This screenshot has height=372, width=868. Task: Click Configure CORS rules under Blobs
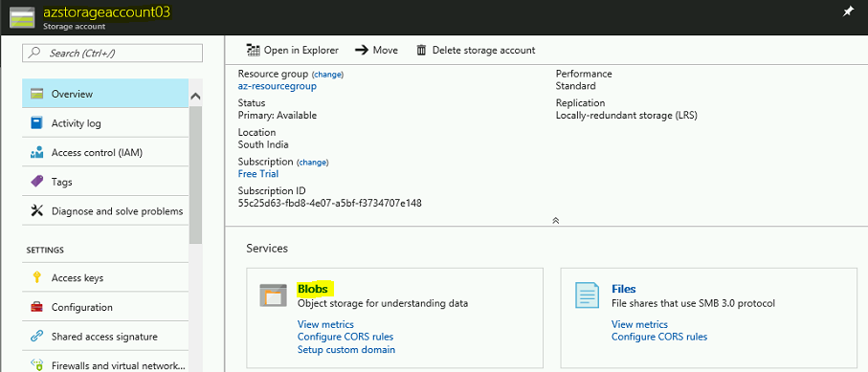pyautogui.click(x=345, y=337)
